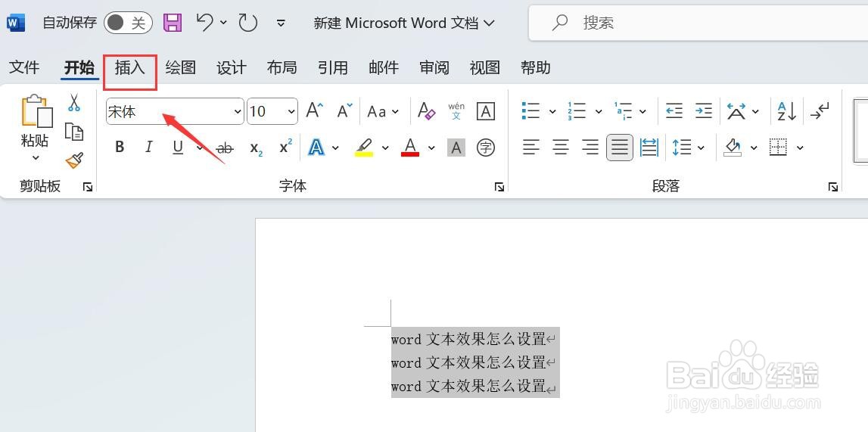Justify paragraph text
The image size is (868, 432).
pos(620,147)
